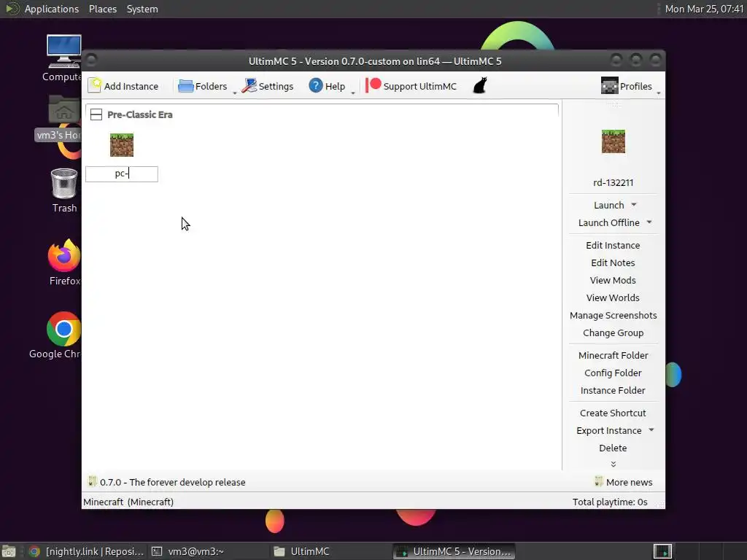
Task: Open View Worlds
Action: click(613, 298)
